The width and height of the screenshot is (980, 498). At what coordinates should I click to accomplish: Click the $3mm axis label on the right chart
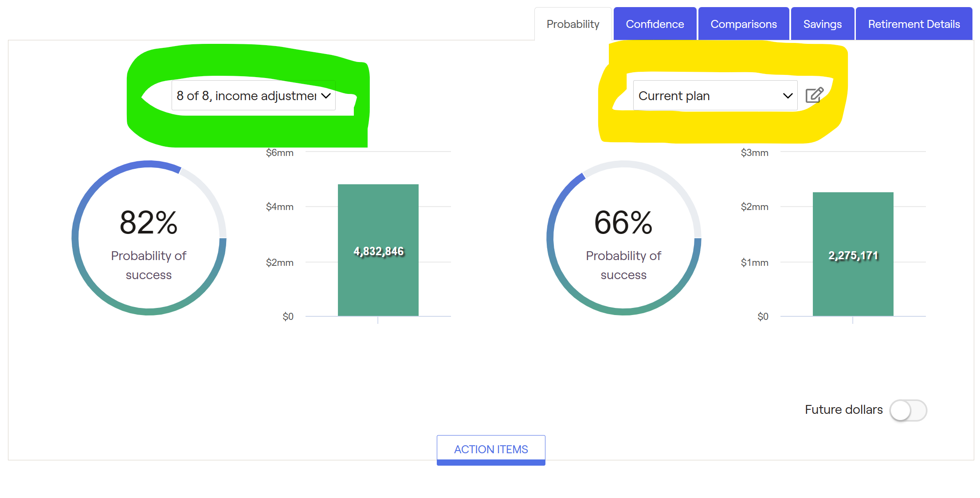coord(754,152)
